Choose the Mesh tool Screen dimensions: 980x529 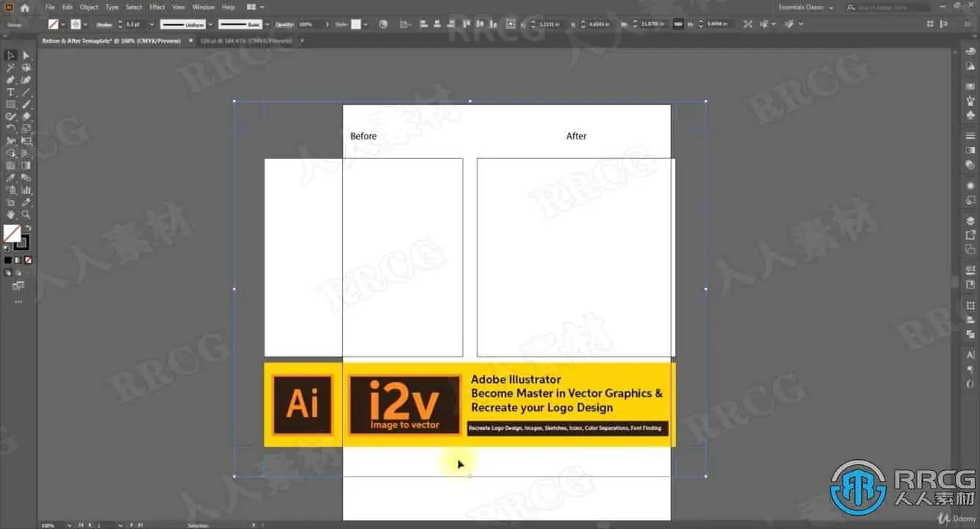tap(11, 165)
